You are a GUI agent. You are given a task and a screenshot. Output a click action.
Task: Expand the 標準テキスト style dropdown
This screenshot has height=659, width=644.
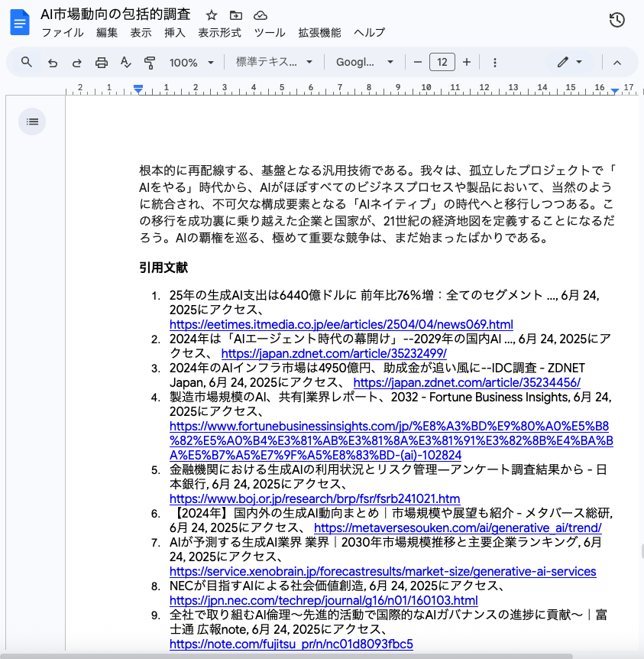pyautogui.click(x=274, y=62)
